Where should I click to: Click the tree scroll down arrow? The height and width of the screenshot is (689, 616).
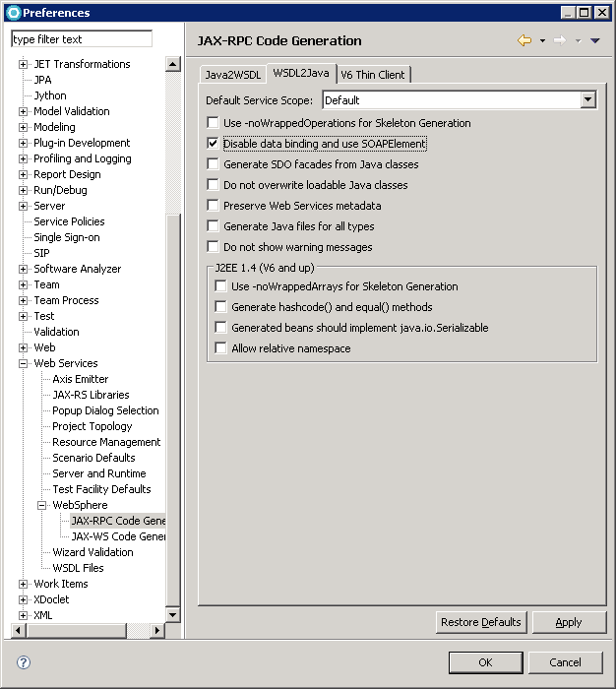[173, 615]
